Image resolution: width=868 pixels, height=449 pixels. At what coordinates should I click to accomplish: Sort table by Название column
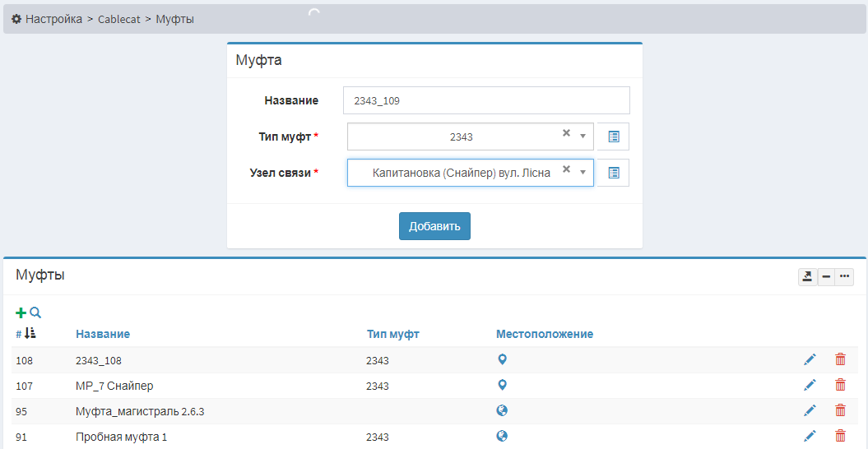click(x=103, y=334)
